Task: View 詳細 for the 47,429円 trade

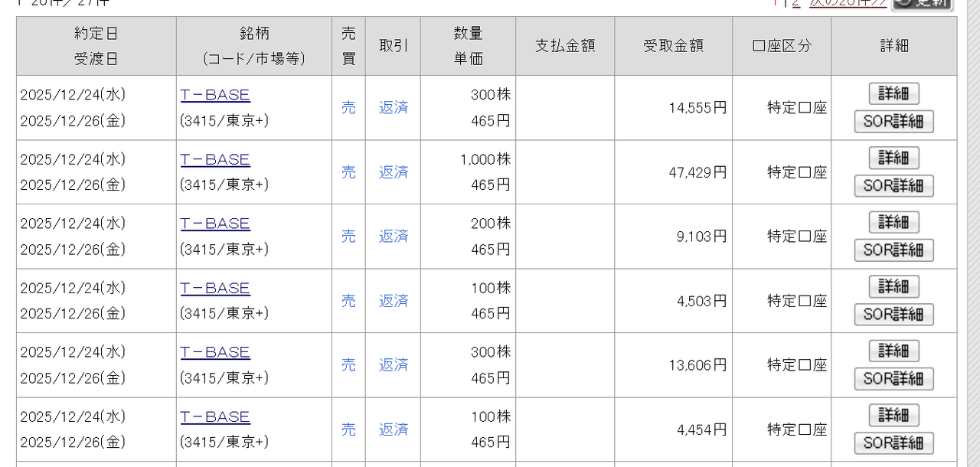Action: pyautogui.click(x=893, y=158)
